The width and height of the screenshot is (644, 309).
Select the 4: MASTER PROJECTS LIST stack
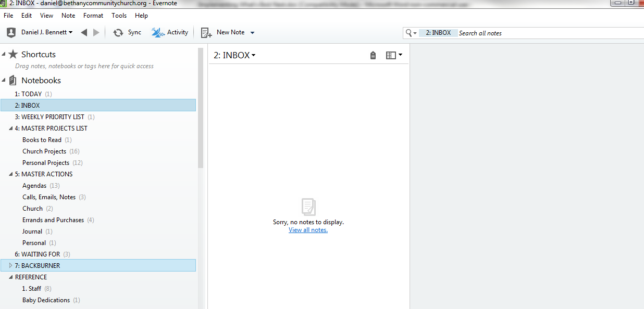98,128
